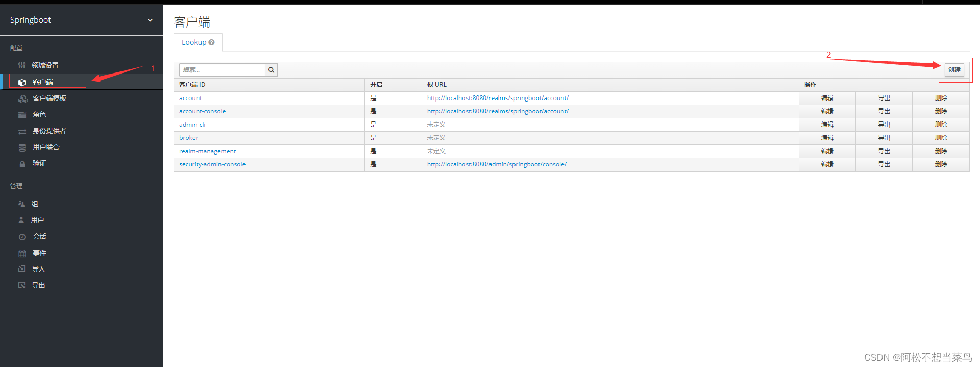Click 导出 for the realm-management row
The height and width of the screenshot is (367, 980).
point(884,151)
